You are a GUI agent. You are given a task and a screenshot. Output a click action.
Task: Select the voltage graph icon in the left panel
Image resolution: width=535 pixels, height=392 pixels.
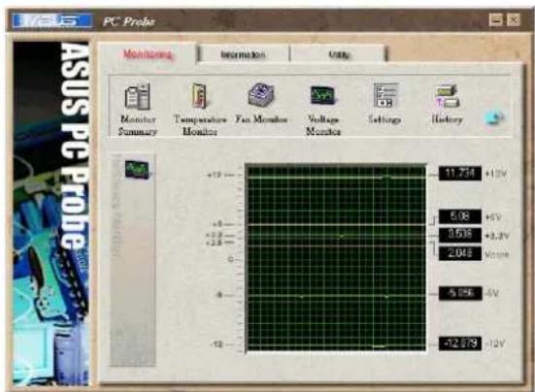click(x=137, y=170)
